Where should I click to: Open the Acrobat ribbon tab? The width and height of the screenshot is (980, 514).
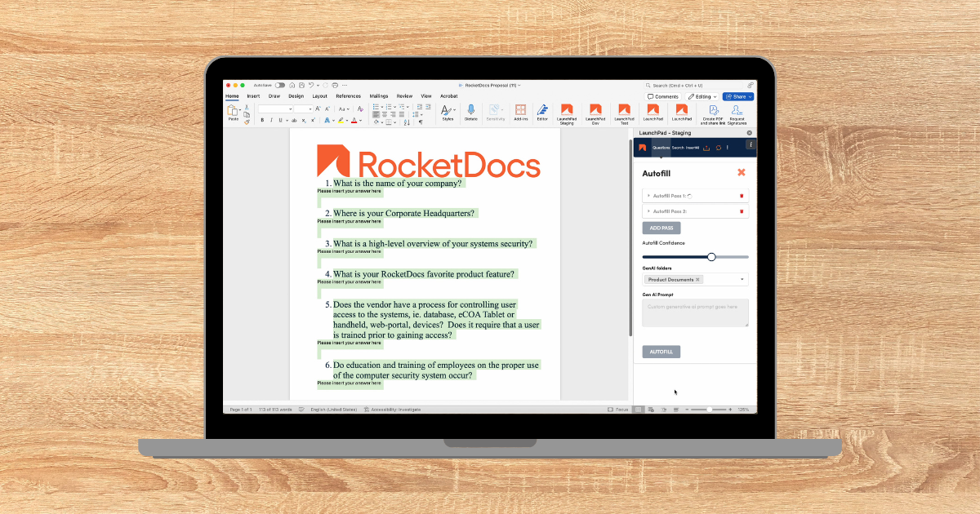point(449,96)
